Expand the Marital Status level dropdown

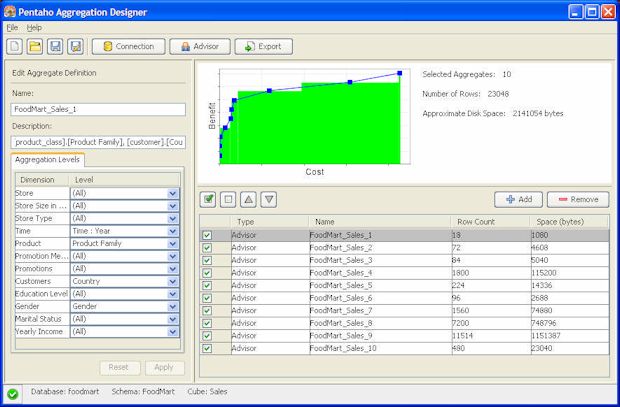pyautogui.click(x=172, y=319)
